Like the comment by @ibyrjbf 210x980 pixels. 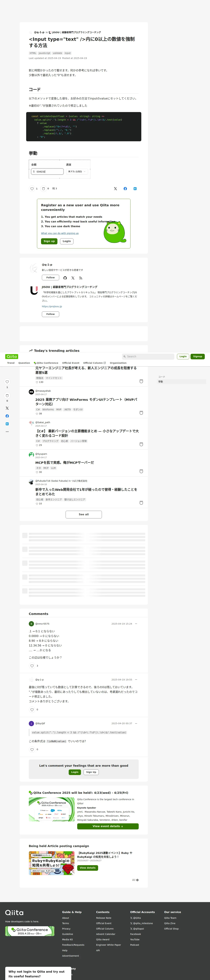click(x=32, y=750)
